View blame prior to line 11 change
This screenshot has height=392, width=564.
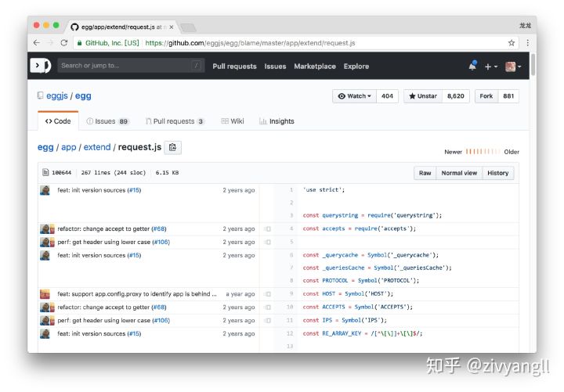pyautogui.click(x=267, y=321)
